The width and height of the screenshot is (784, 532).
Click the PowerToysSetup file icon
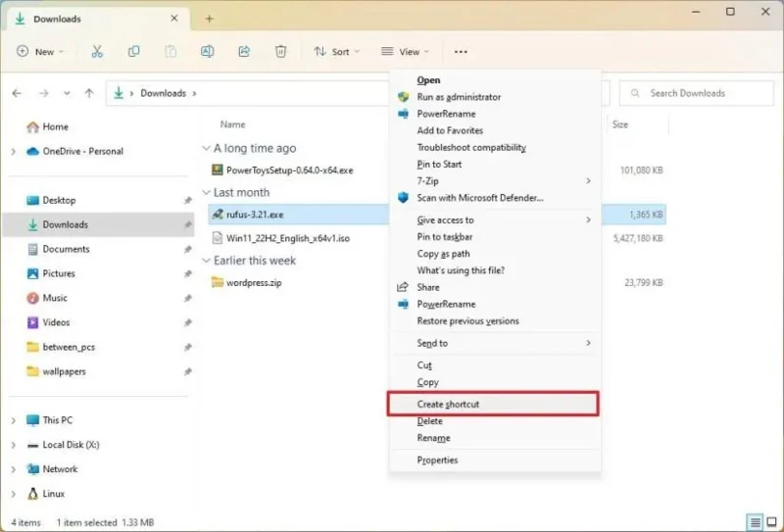[x=217, y=170]
